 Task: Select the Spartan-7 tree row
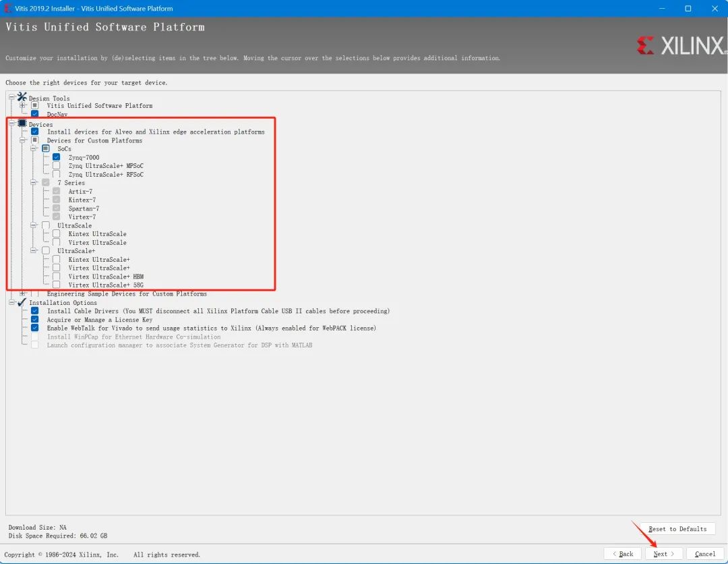(84, 208)
